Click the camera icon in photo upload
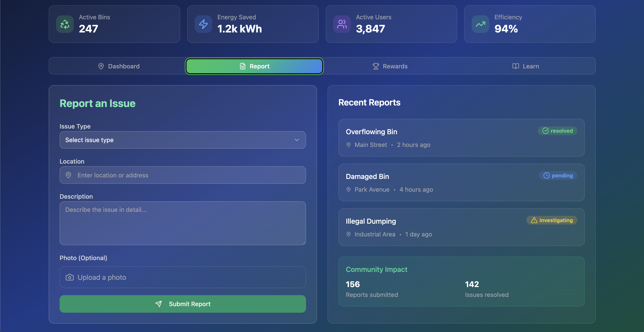The image size is (644, 332). [69, 277]
